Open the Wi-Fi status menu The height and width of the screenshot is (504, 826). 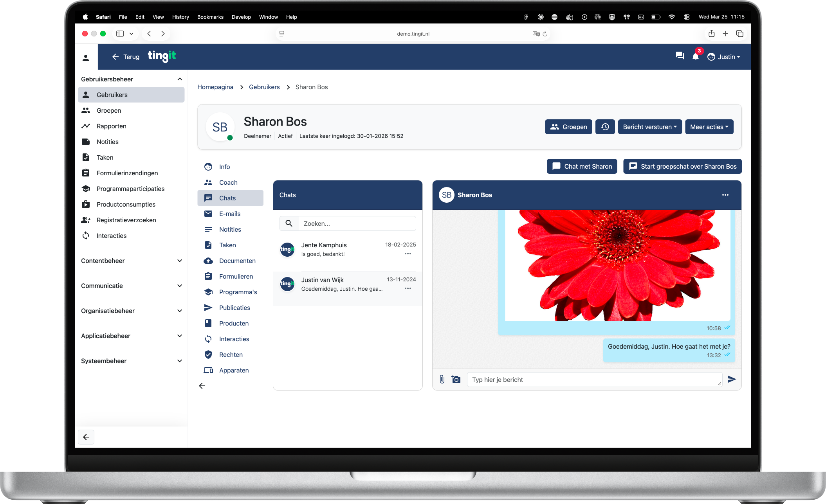pos(672,17)
